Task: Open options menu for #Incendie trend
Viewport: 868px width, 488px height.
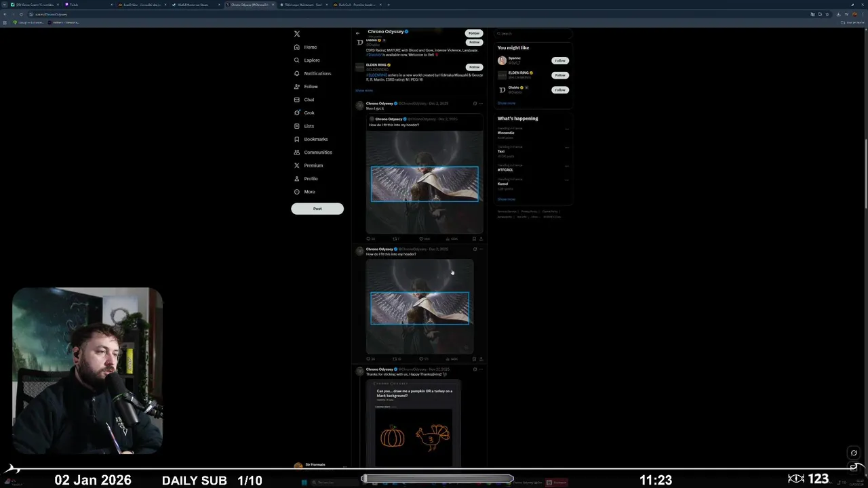Action: tap(567, 129)
